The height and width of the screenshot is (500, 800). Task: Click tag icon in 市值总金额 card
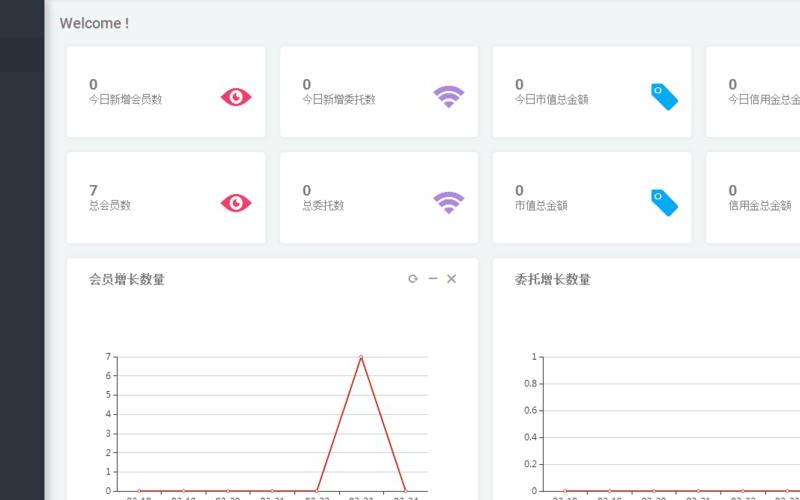click(x=664, y=203)
